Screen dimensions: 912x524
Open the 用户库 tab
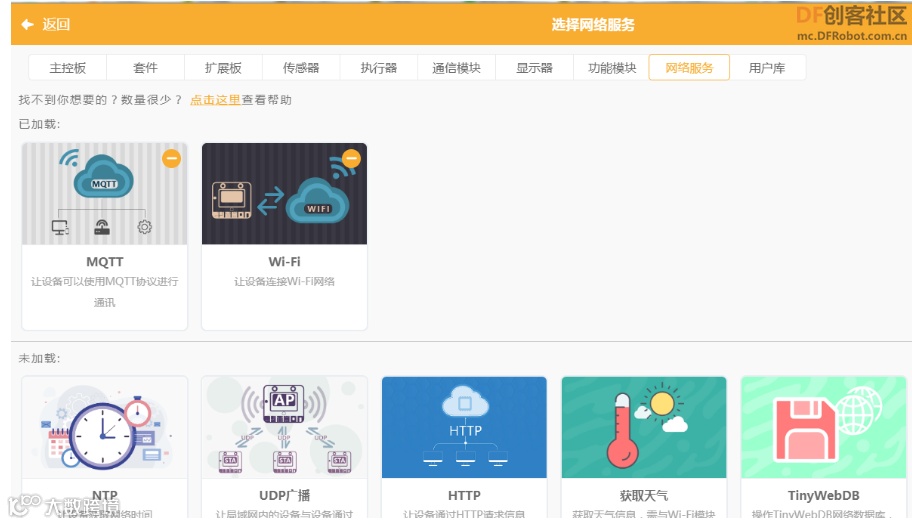point(767,67)
